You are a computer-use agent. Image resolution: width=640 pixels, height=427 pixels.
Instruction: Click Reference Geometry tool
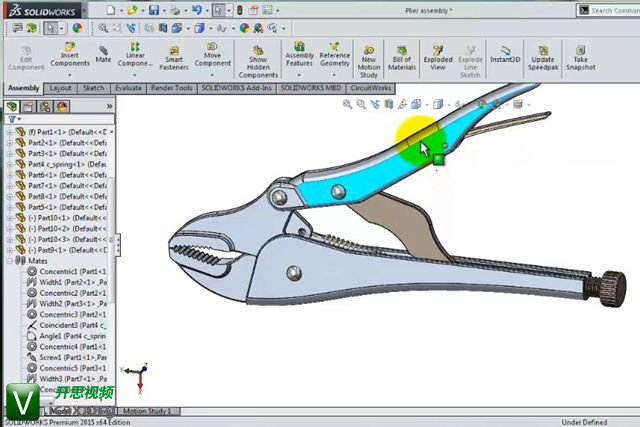[335, 54]
